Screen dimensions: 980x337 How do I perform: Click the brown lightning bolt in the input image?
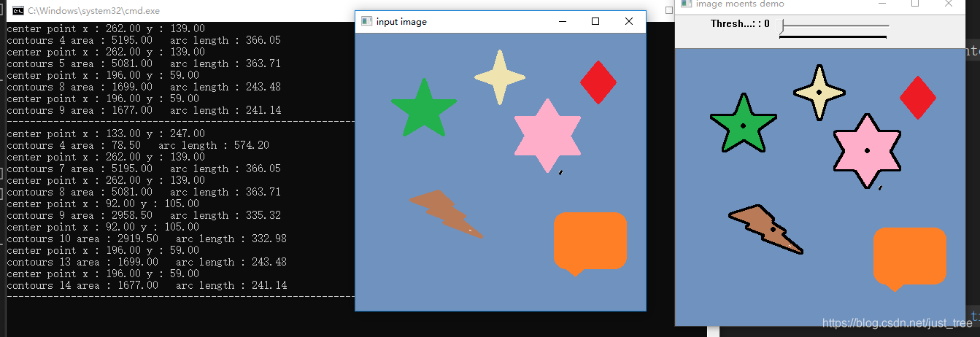[x=445, y=214]
